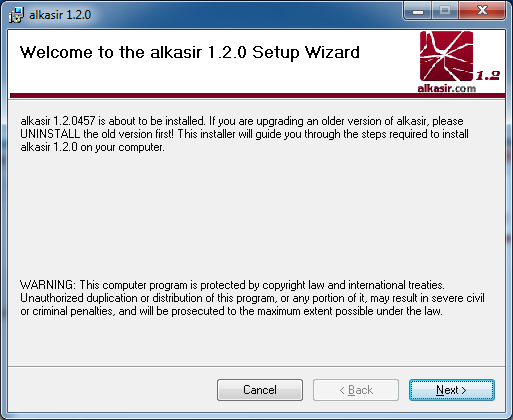Click the Welcome Setup Wizard heading
Image resolution: width=513 pixels, height=420 pixels.
[x=190, y=52]
